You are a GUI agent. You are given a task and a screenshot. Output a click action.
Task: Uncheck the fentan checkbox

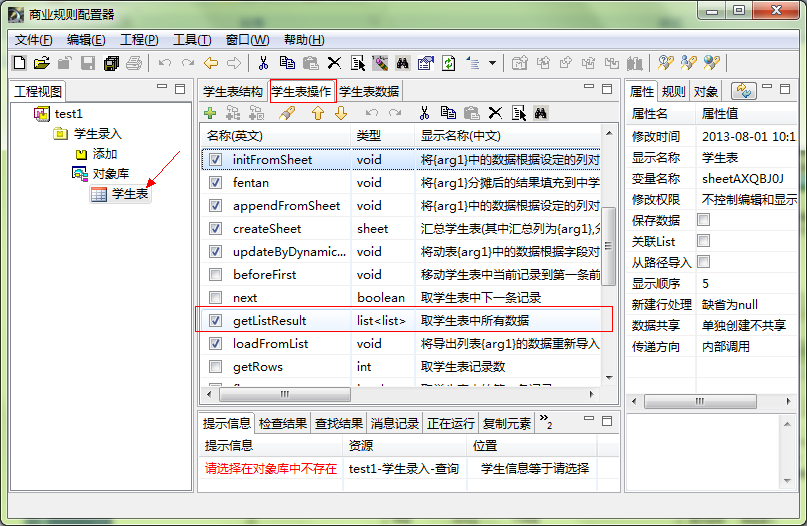point(216,183)
